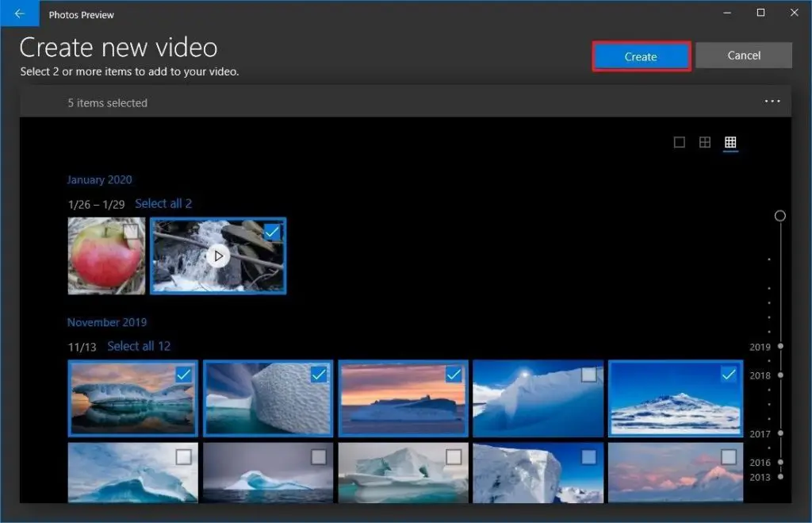Screen dimensions: 812x523
Task: Open the November 2019 month heading
Action: point(107,322)
